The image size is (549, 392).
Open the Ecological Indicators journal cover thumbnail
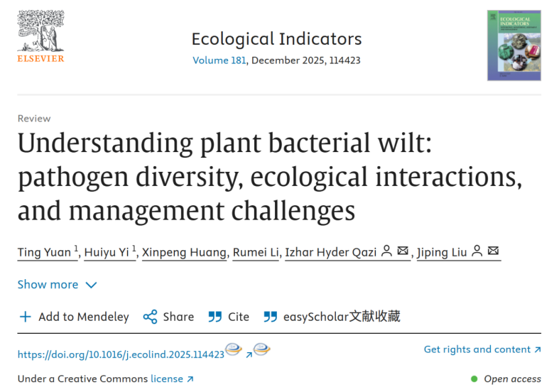(x=513, y=45)
